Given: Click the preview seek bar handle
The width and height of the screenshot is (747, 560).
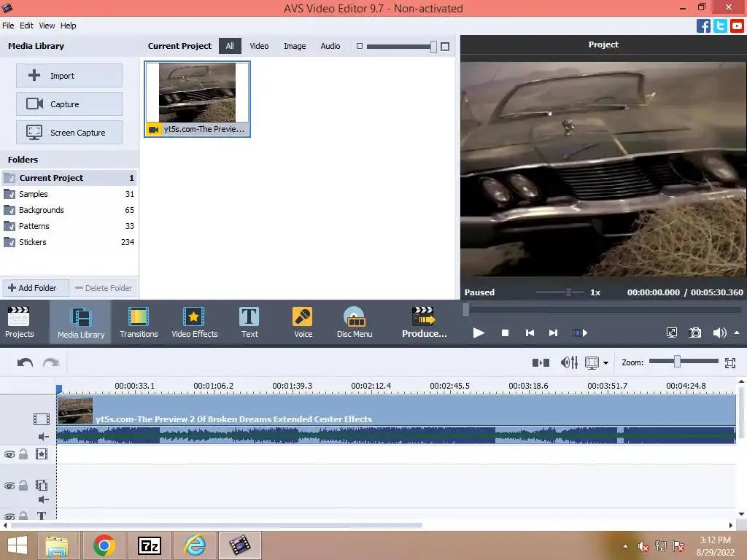Looking at the screenshot, I should point(466,310).
